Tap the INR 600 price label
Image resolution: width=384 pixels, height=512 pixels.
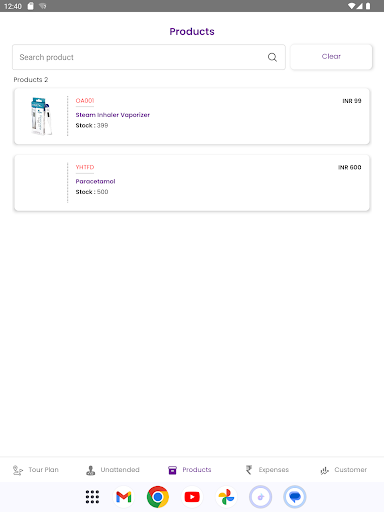(350, 167)
